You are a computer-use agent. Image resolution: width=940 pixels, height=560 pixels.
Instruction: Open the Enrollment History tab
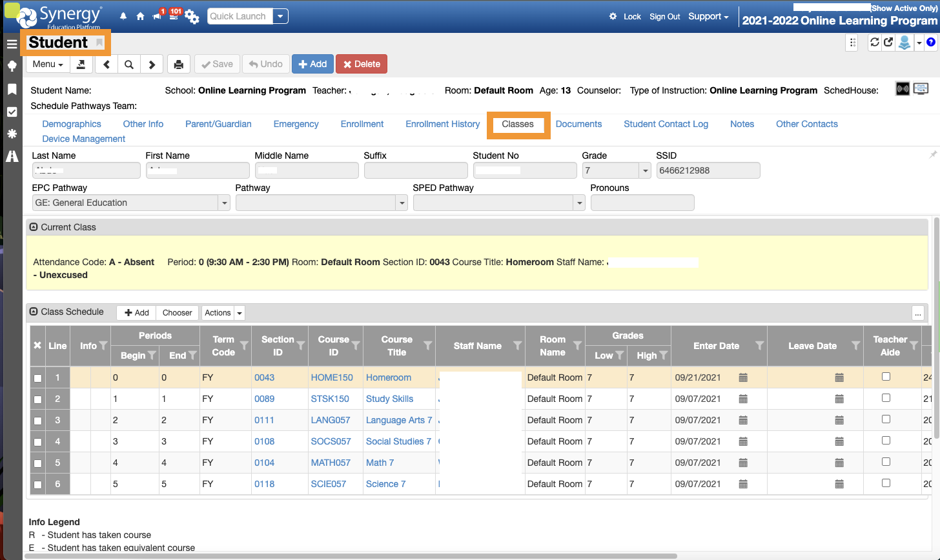click(442, 124)
